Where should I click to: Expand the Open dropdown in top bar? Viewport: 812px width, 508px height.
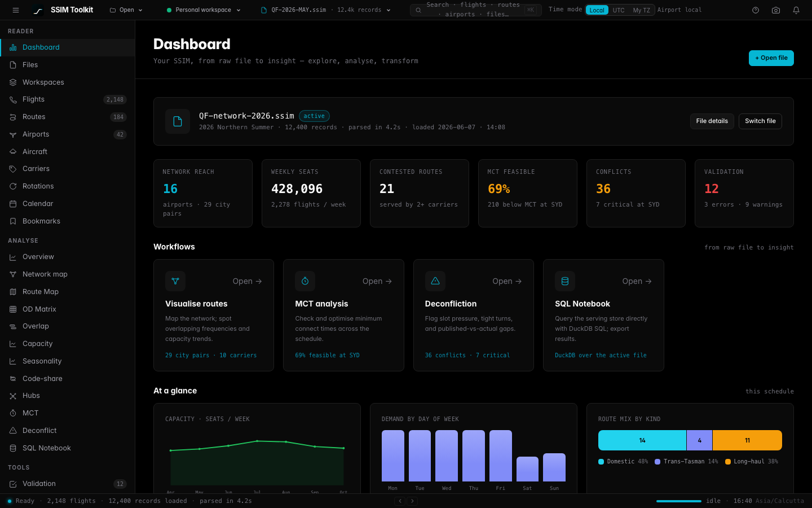pyautogui.click(x=126, y=10)
